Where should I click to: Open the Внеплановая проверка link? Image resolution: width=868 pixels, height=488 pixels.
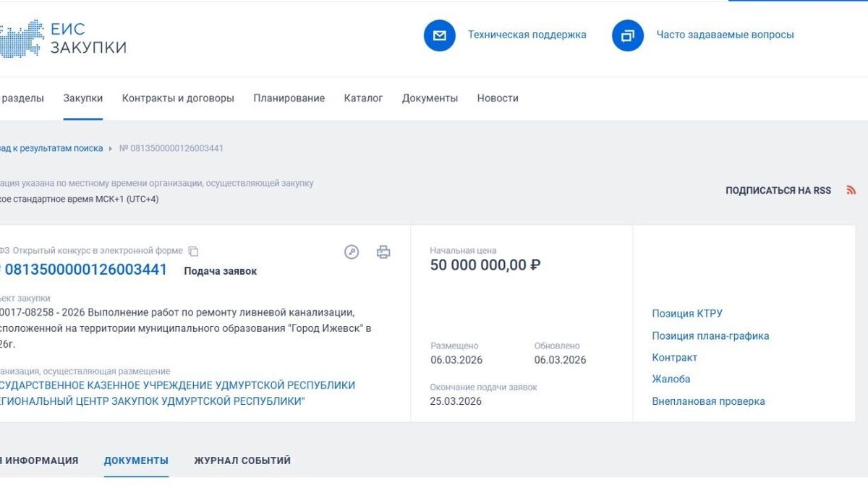coord(709,401)
